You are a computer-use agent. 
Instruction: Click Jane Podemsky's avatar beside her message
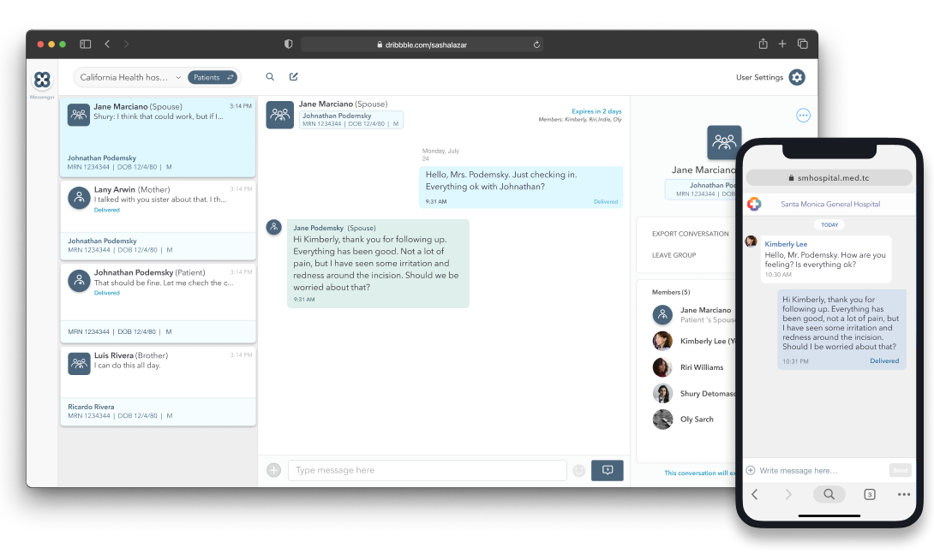(x=273, y=227)
